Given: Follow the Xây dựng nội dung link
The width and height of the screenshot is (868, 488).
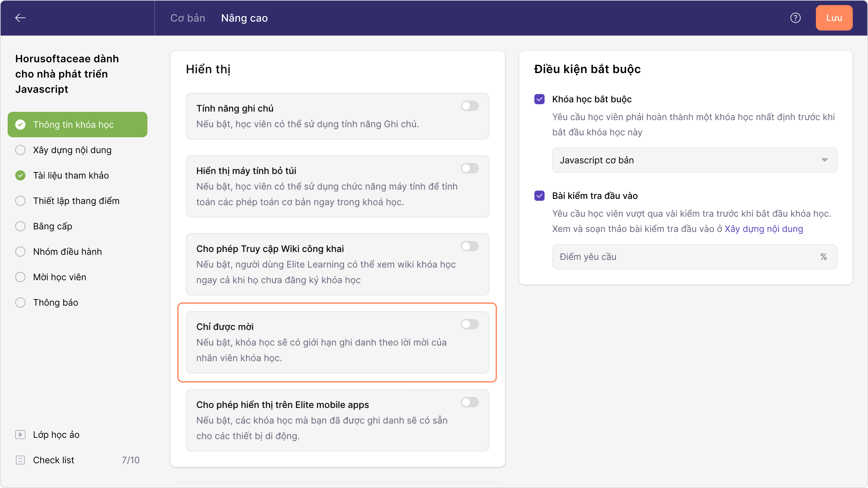Looking at the screenshot, I should click(x=763, y=229).
